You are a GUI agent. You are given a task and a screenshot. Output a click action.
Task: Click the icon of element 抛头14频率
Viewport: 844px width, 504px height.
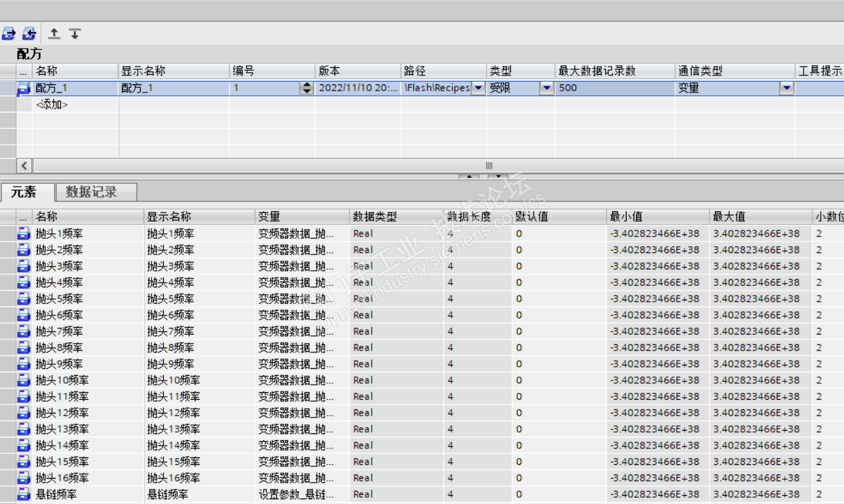pyautogui.click(x=24, y=445)
